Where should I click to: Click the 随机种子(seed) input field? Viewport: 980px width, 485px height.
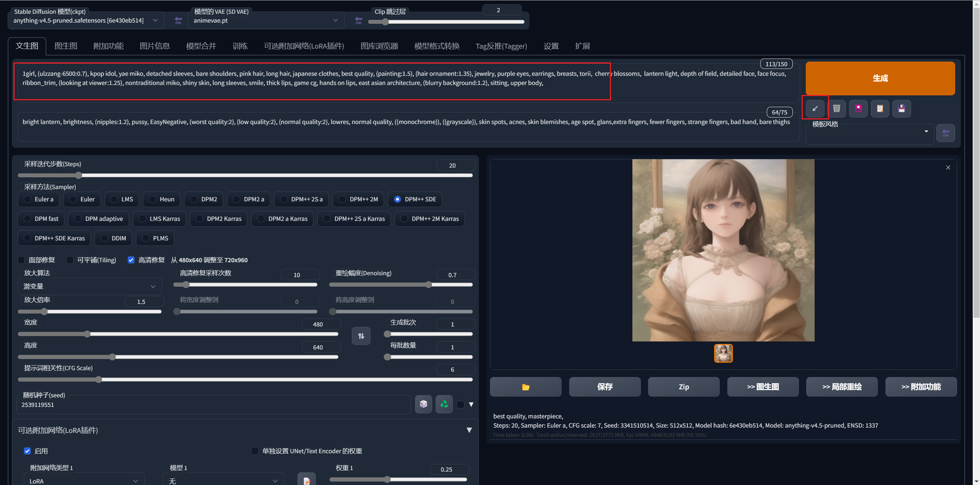pyautogui.click(x=214, y=405)
